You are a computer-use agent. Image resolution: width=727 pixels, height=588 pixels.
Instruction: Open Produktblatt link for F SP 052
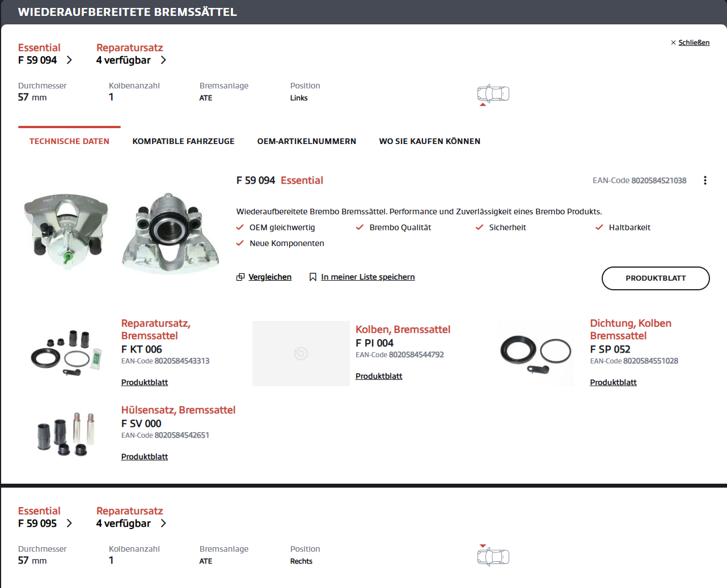pyautogui.click(x=613, y=383)
